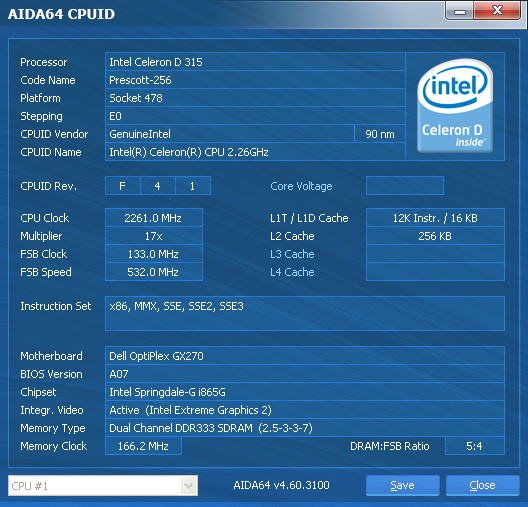The width and height of the screenshot is (528, 507).
Task: Click the 90 nm process technology field
Action: click(380, 134)
